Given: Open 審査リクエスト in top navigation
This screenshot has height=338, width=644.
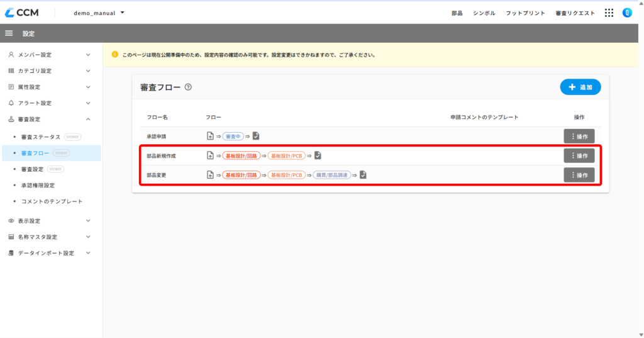Looking at the screenshot, I should [575, 13].
